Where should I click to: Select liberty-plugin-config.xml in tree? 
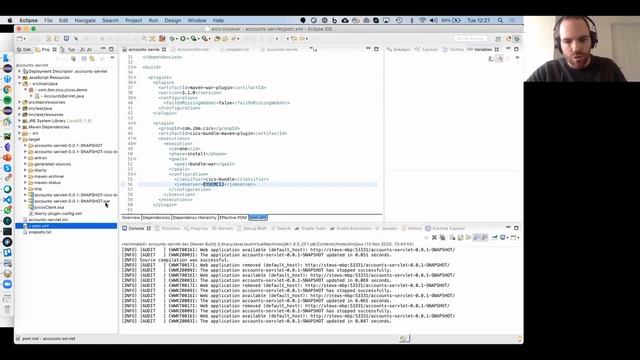tap(58, 213)
